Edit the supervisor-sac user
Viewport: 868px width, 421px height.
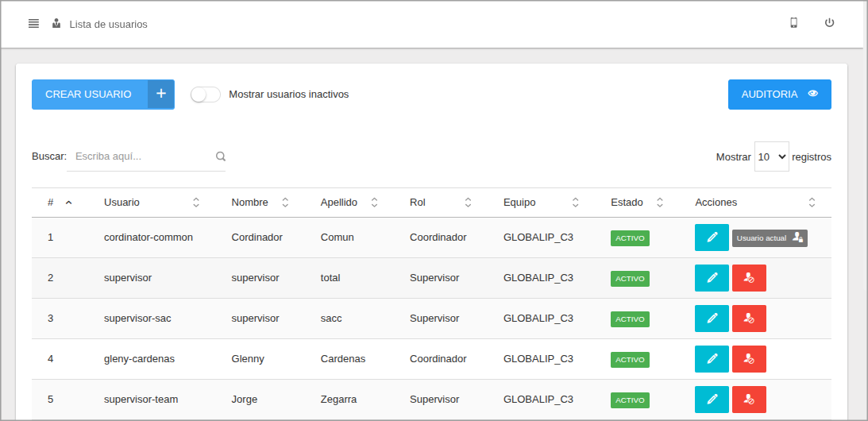point(712,319)
